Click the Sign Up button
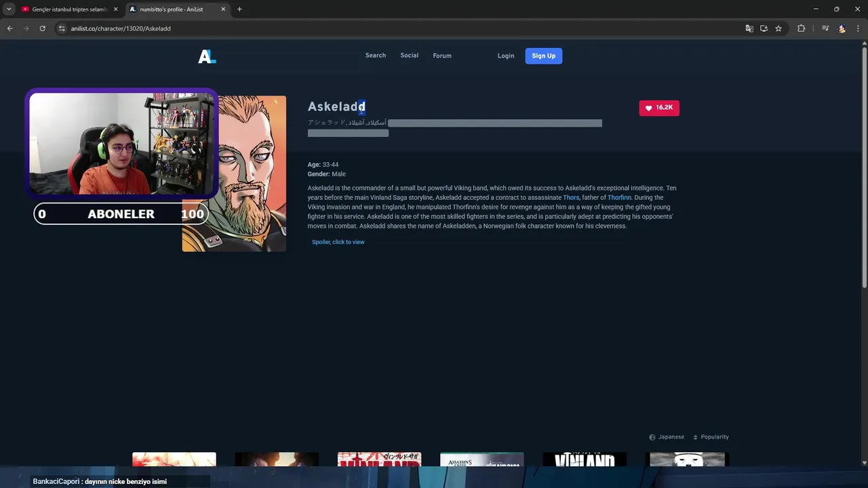Image resolution: width=868 pixels, height=488 pixels. click(x=543, y=56)
